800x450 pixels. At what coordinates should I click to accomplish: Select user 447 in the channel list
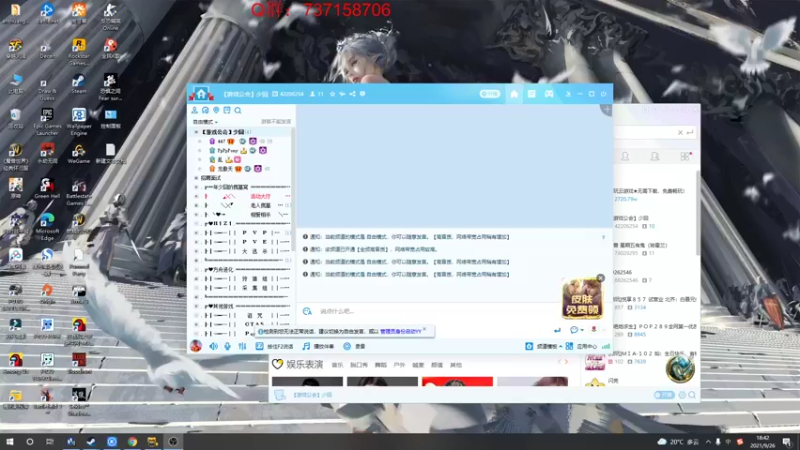coord(221,141)
